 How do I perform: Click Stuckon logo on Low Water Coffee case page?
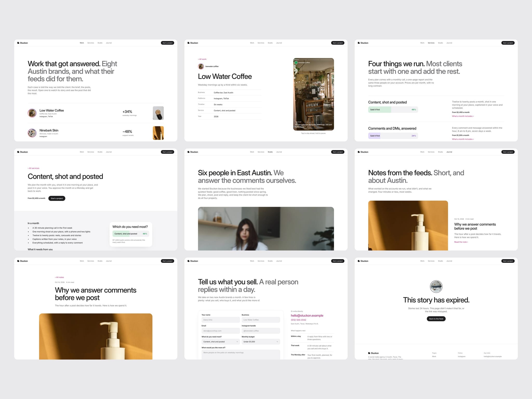tap(193, 43)
